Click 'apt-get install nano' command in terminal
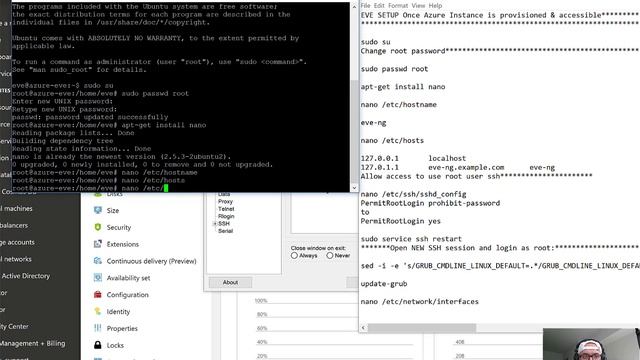The image size is (640, 360). 164,125
